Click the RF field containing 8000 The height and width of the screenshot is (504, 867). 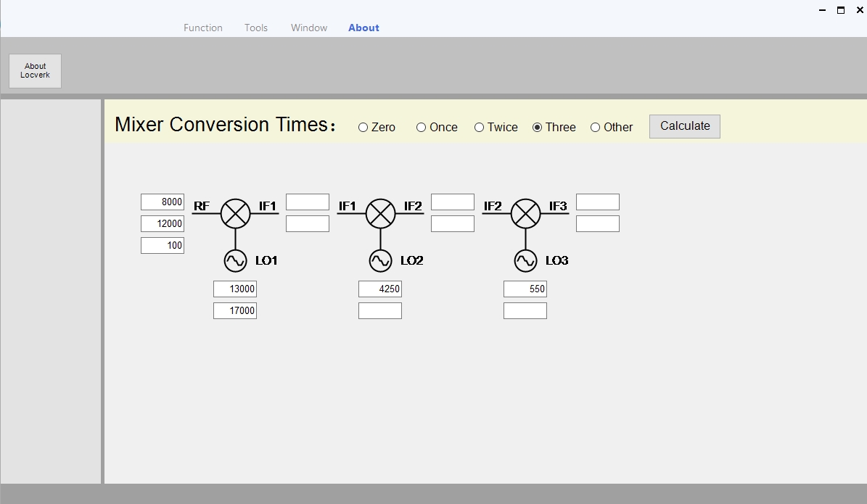tap(163, 202)
